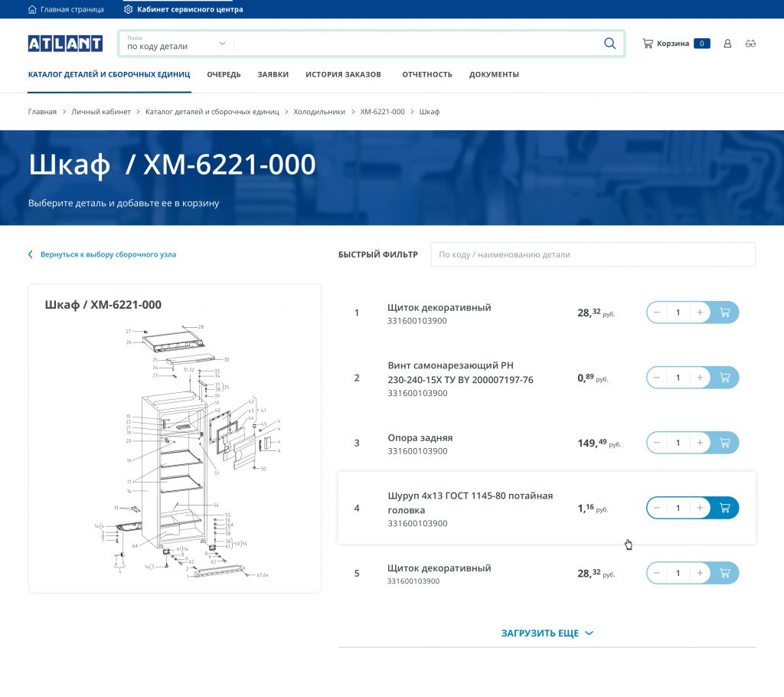Click the Холодильники breadcrumb link

(319, 112)
